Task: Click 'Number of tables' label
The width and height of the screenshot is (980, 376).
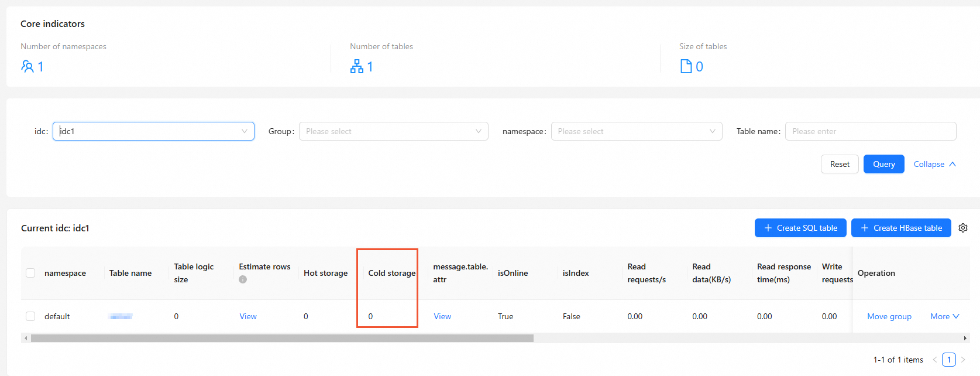Action: click(381, 46)
